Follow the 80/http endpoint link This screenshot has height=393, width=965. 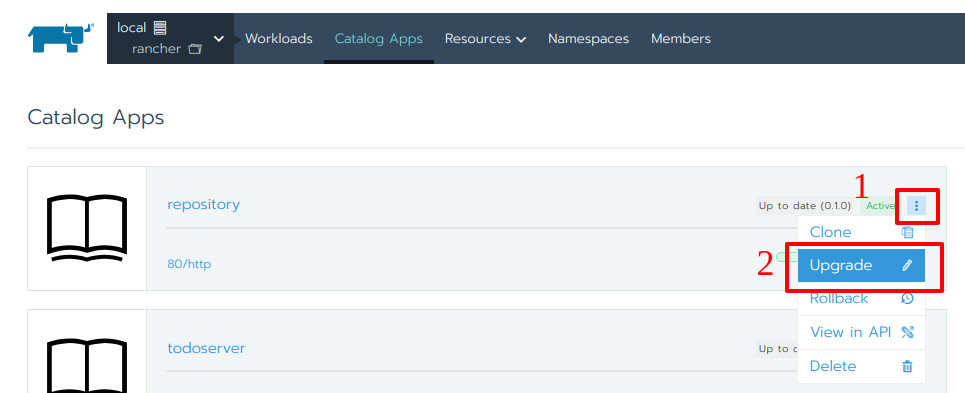click(189, 264)
